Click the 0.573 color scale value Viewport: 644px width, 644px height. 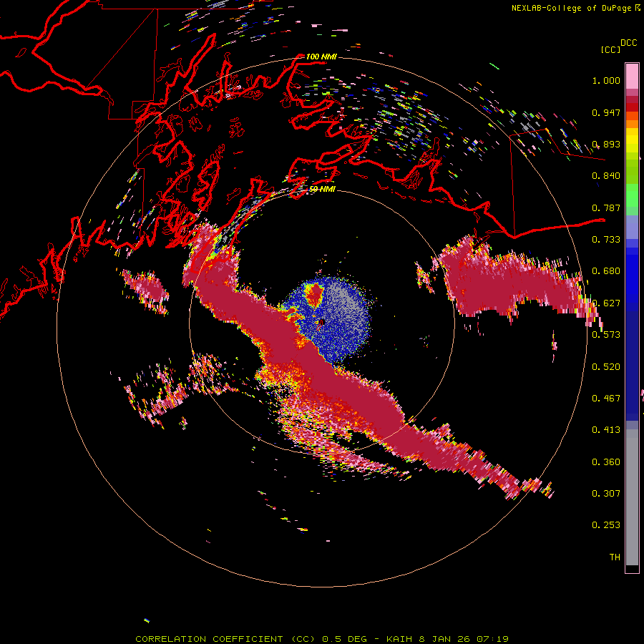(606, 335)
